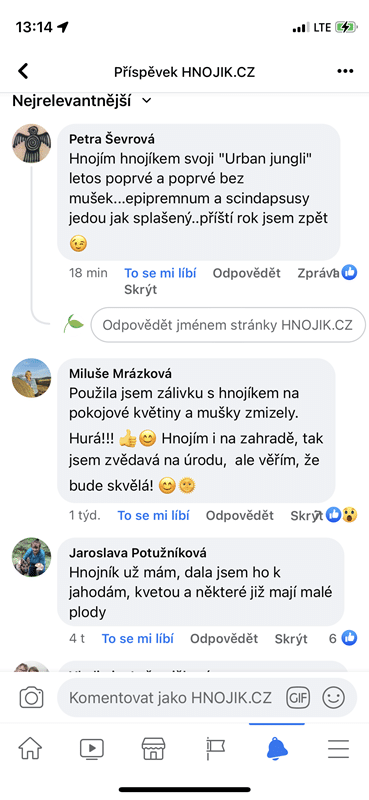
Task: Switch to the Video watch tab
Action: coord(92,748)
